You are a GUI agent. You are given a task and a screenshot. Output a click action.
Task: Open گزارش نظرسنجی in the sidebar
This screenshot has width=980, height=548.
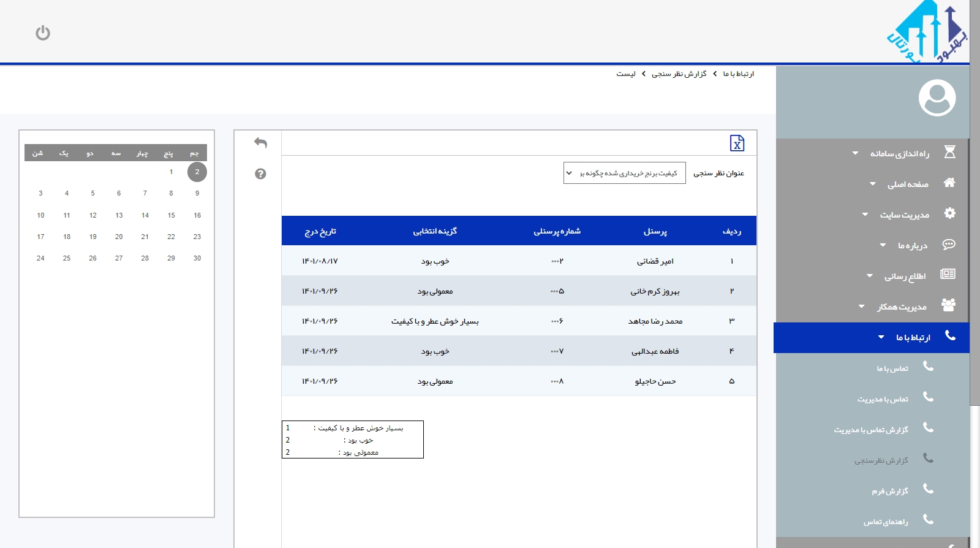coord(881,460)
